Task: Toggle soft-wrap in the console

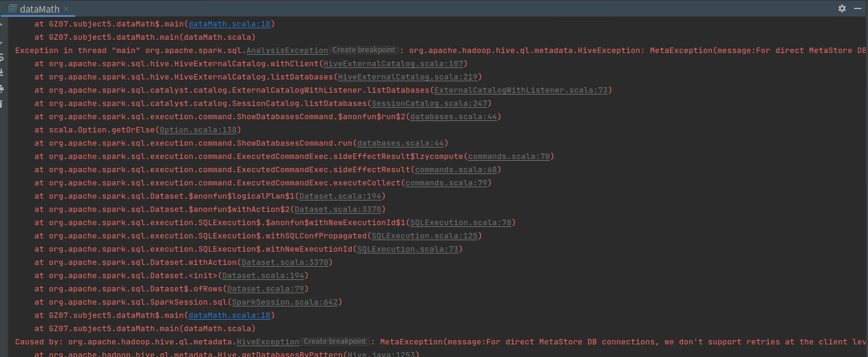Action: 2,57
